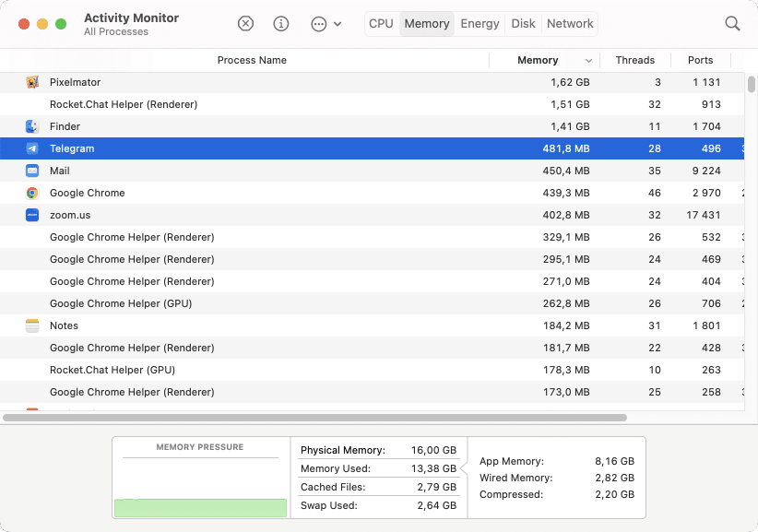
Task: Select Chrome Helper (Renderer) using 173,0 MB
Action: [372, 393]
